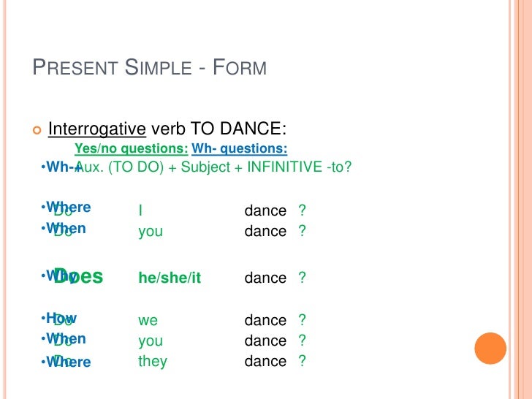The image size is (532, 399).
Task: Select the slide title 'Present Simple - Form'
Action: (x=149, y=67)
